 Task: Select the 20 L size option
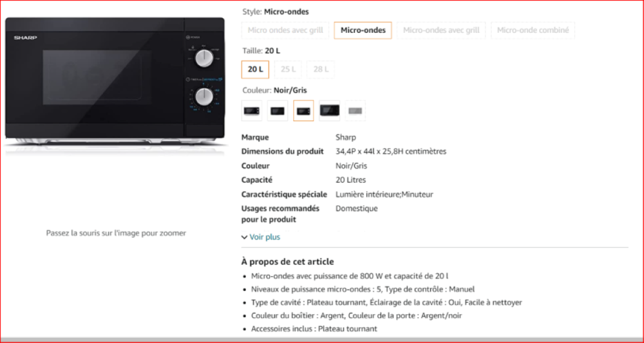click(x=255, y=70)
